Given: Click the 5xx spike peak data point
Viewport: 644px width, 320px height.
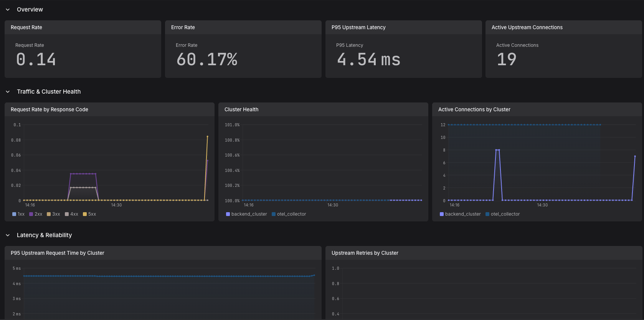Looking at the screenshot, I should (208, 137).
